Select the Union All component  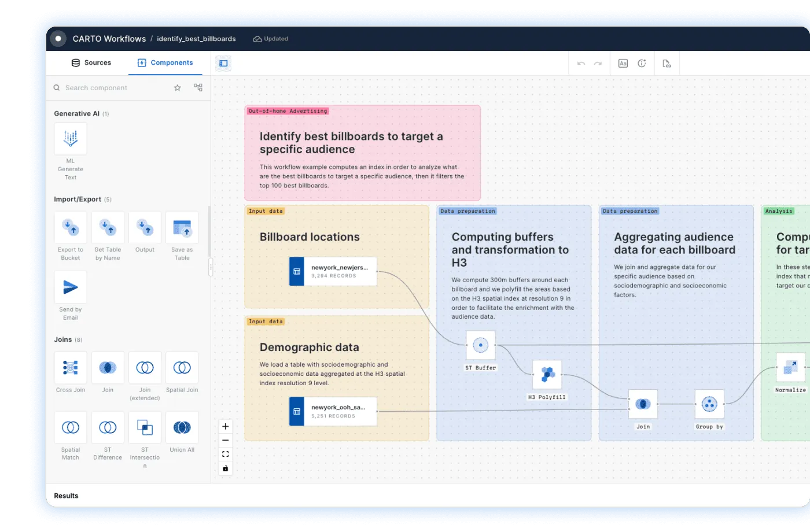(x=182, y=427)
